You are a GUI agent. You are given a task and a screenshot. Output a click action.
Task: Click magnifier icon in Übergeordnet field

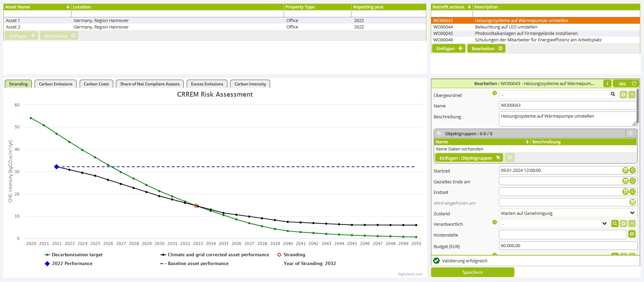pyautogui.click(x=613, y=94)
